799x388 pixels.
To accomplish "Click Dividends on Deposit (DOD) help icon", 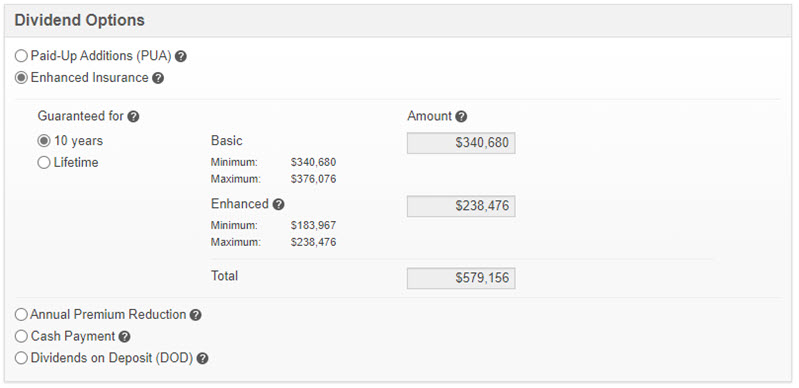I will pos(202,359).
